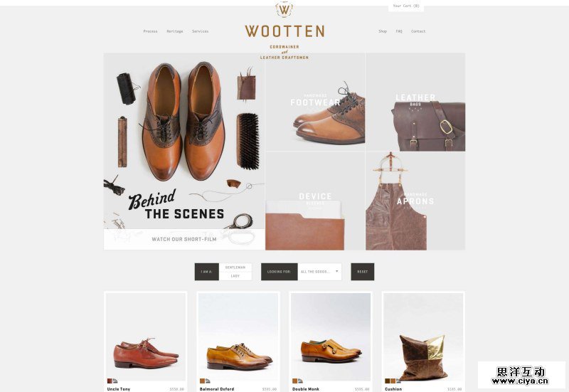
Task: Select Lady in the I Am A filter
Action: click(x=235, y=276)
